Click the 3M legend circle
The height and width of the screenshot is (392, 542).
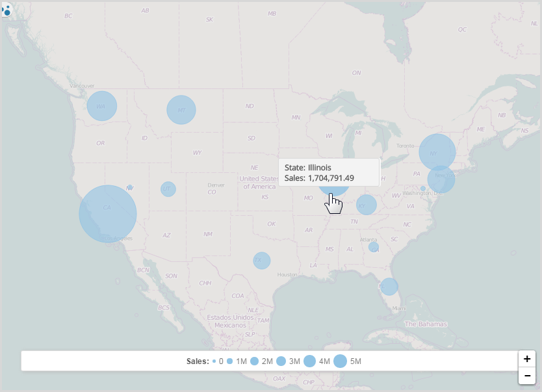click(x=281, y=361)
